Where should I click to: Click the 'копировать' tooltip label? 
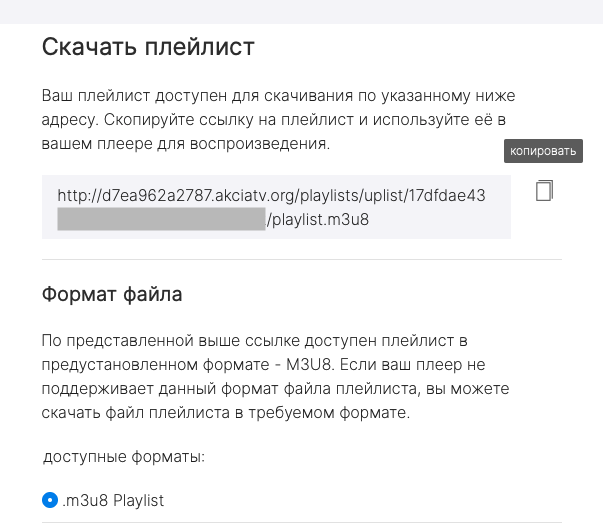(543, 151)
